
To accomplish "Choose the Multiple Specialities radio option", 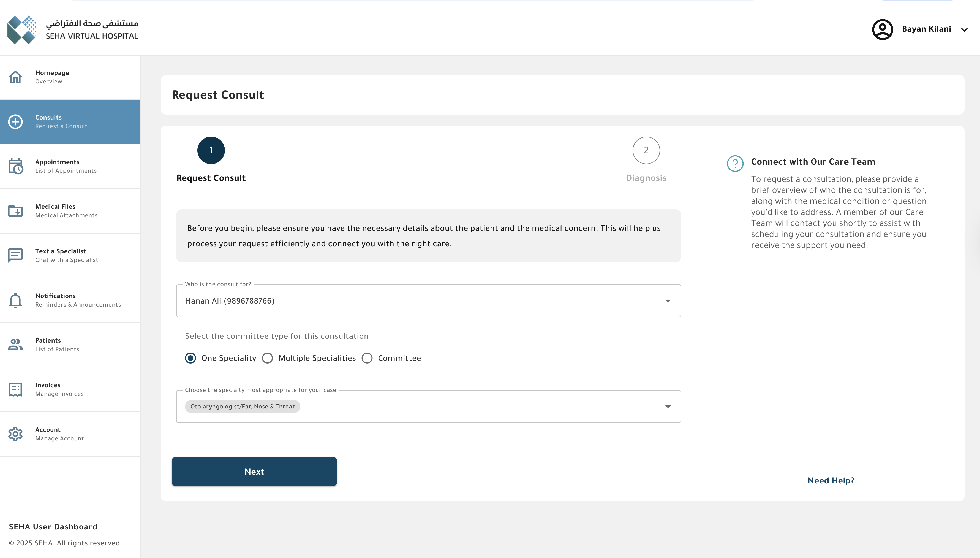I will coord(267,358).
